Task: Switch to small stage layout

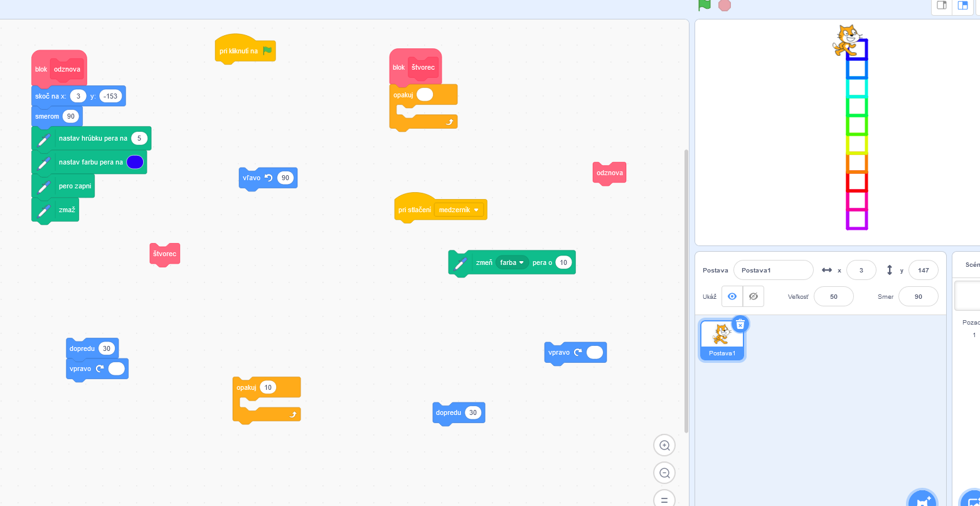Action: tap(942, 6)
